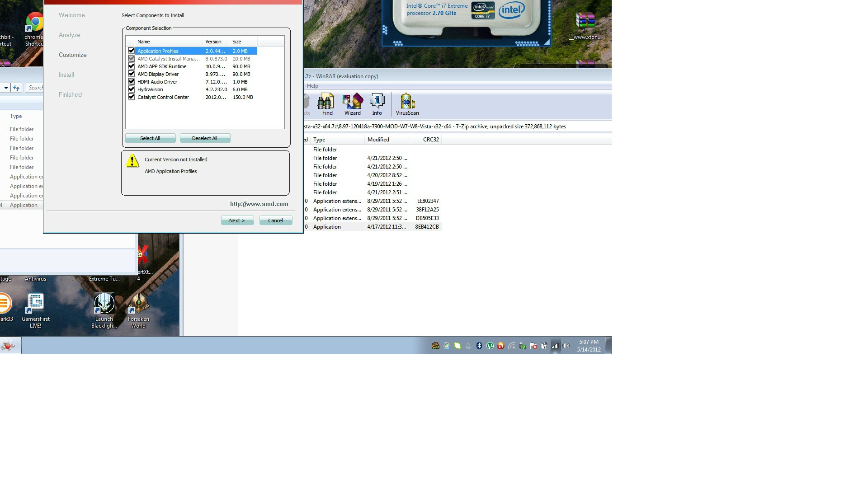Cancel the AMD installer
Image resolution: width=868 pixels, height=488 pixels.
[x=276, y=221]
